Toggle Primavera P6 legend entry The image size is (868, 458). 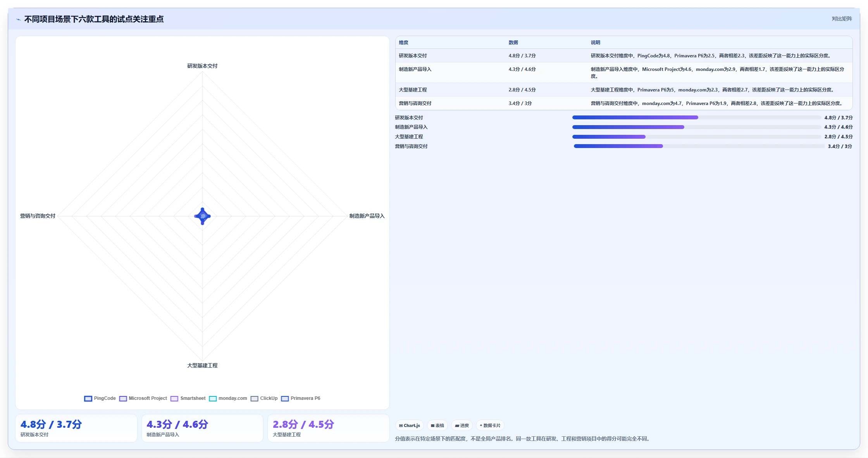pyautogui.click(x=301, y=398)
